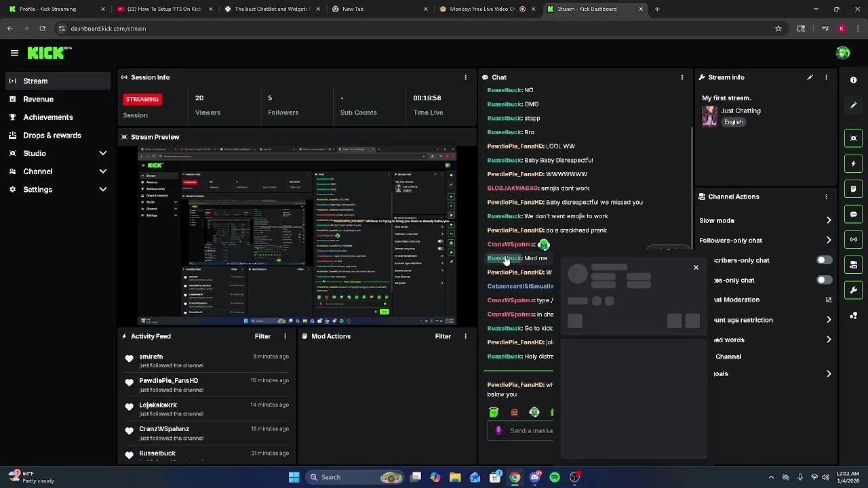868x488 pixels.
Task: Switch to the Profile - Kick Streaming tab
Action: [x=56, y=9]
